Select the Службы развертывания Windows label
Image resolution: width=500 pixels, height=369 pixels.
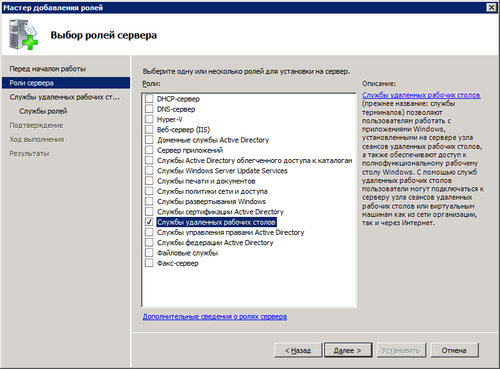point(211,202)
